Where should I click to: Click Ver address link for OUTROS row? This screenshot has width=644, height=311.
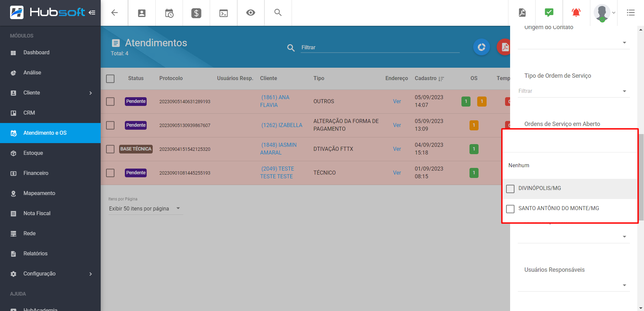(x=397, y=101)
